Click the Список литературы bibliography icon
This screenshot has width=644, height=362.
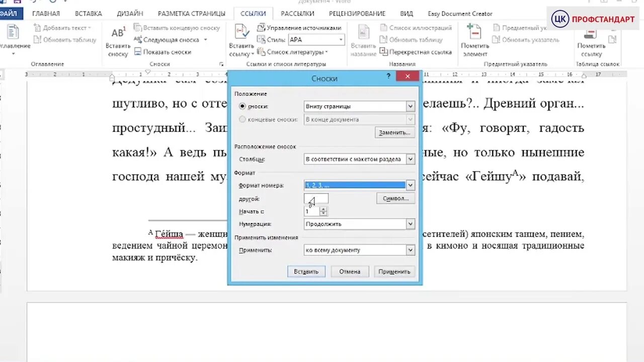[261, 52]
